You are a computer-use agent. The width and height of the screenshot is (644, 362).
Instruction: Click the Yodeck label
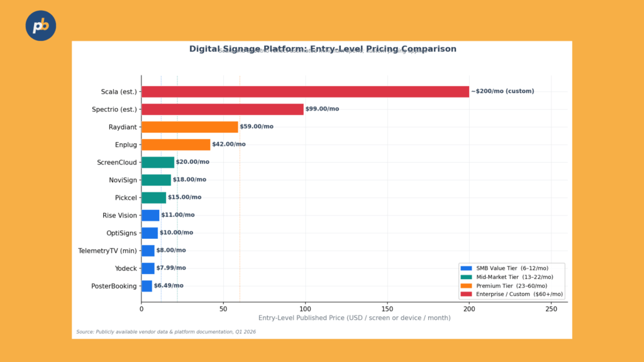pos(126,268)
